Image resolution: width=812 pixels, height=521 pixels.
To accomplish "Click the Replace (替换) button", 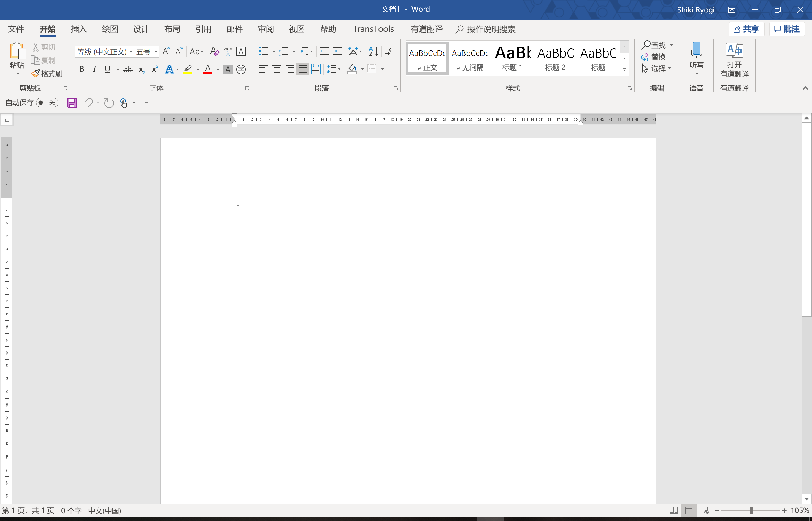I will pos(654,57).
